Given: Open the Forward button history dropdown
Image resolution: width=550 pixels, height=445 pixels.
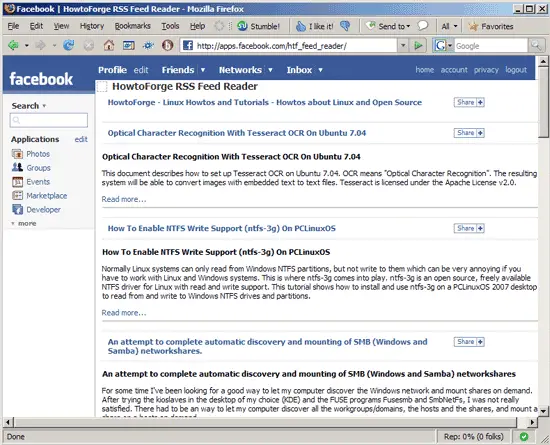Looking at the screenshot, I should click(54, 46).
